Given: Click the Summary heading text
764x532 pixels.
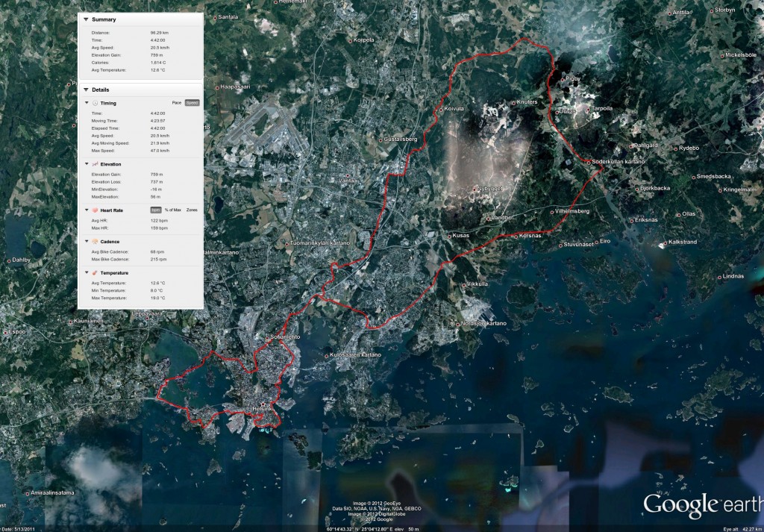Looking at the screenshot, I should click(104, 19).
